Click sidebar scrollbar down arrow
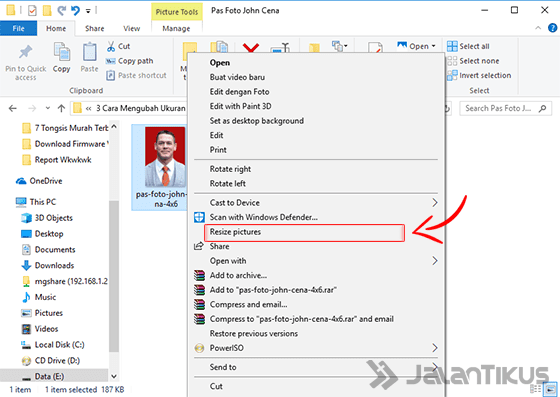Viewport: 560px width, 397px height. (x=114, y=376)
